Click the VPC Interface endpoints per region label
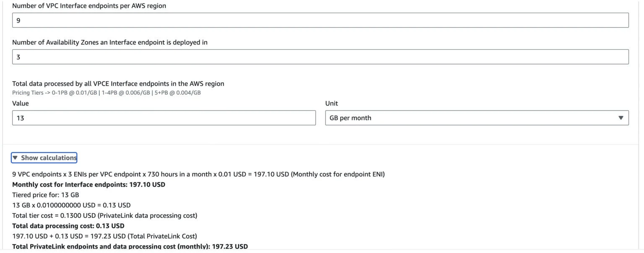The image size is (644, 253). [89, 6]
